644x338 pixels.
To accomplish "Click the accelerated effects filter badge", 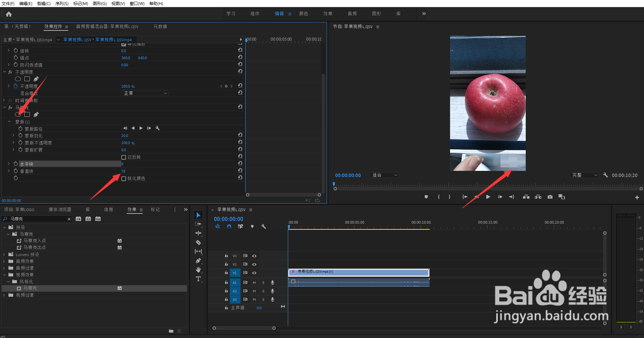I will tap(78, 219).
